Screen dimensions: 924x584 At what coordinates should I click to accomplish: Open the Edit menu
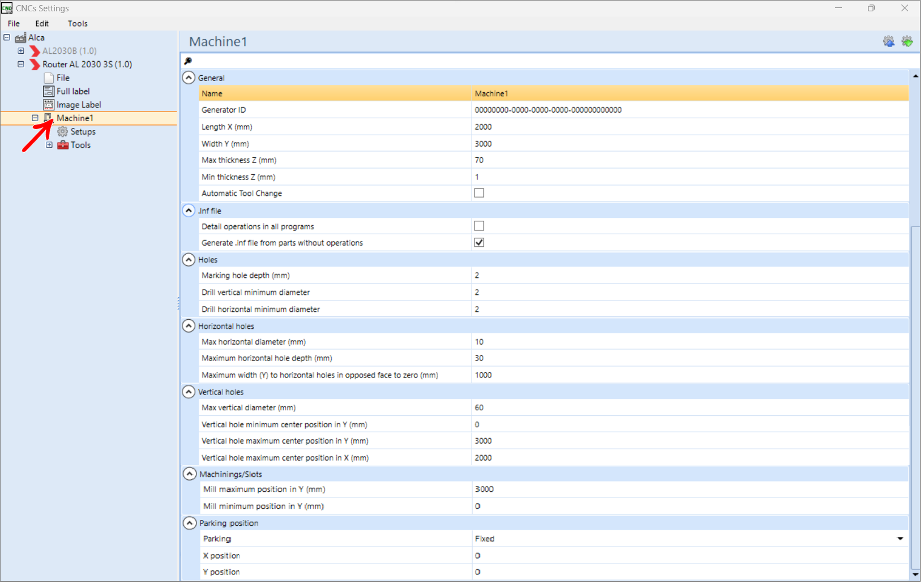[42, 24]
